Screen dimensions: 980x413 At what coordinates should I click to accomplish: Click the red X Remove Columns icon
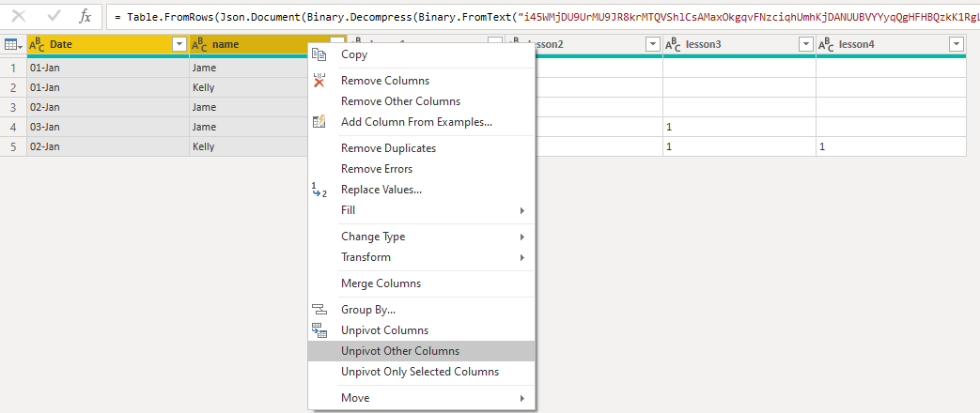coord(319,80)
